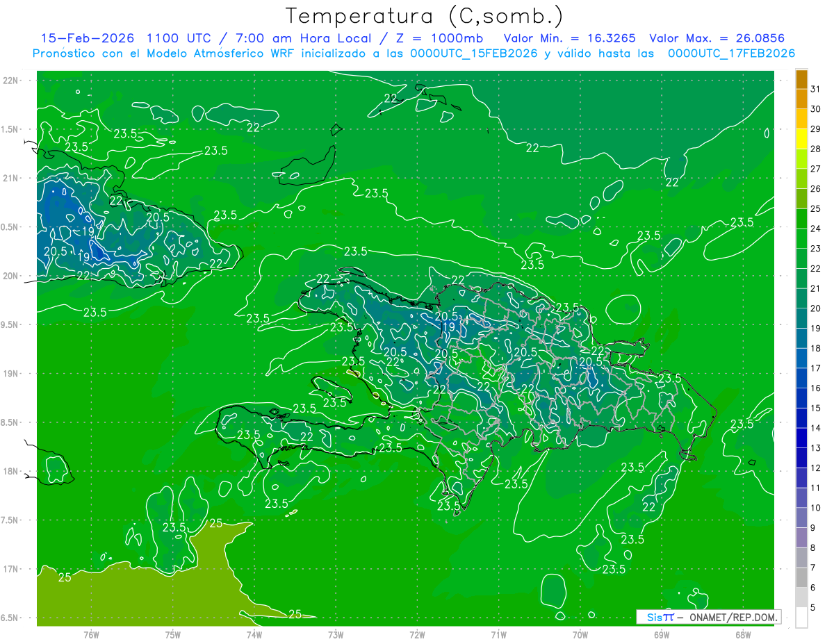Click the "5" color scale label

pyautogui.click(x=813, y=608)
